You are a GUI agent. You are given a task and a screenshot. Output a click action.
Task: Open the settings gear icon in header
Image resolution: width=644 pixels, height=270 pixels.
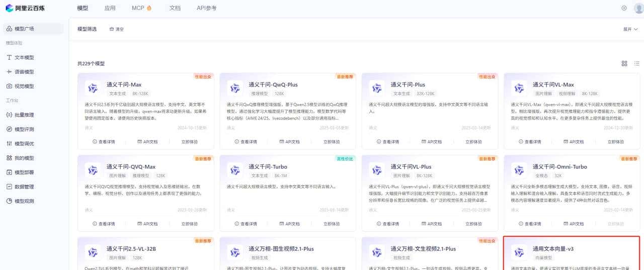(624, 8)
